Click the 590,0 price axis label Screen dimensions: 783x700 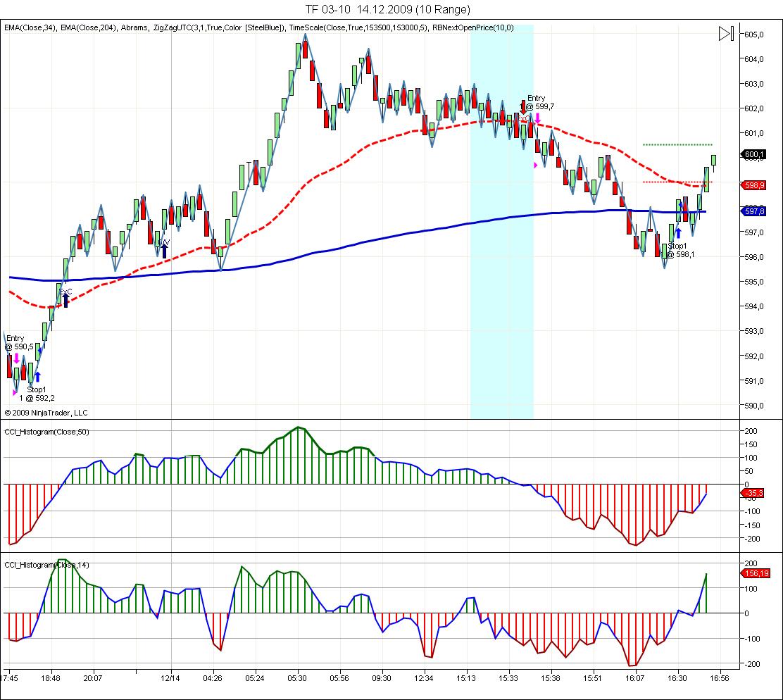pos(754,406)
